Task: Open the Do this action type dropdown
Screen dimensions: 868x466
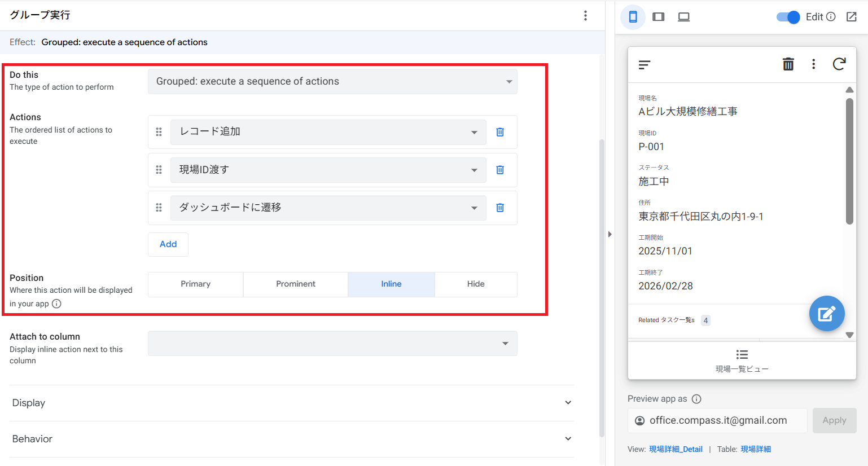Action: [x=332, y=82]
